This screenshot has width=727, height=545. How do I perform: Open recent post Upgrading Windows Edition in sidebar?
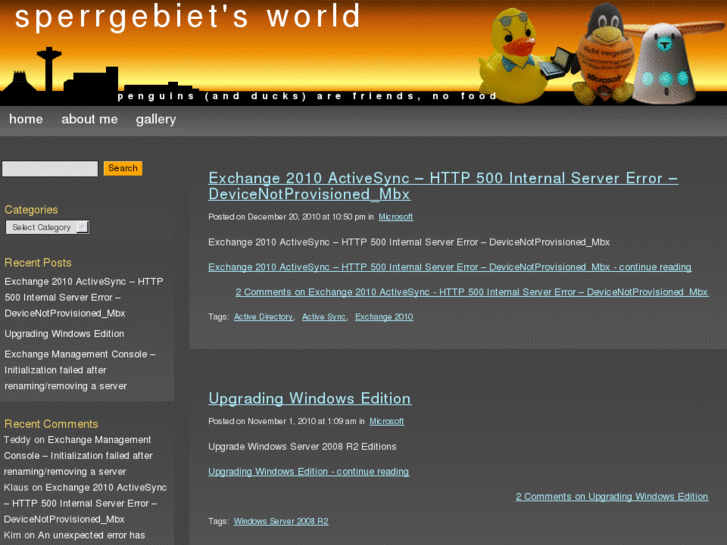coord(64,333)
